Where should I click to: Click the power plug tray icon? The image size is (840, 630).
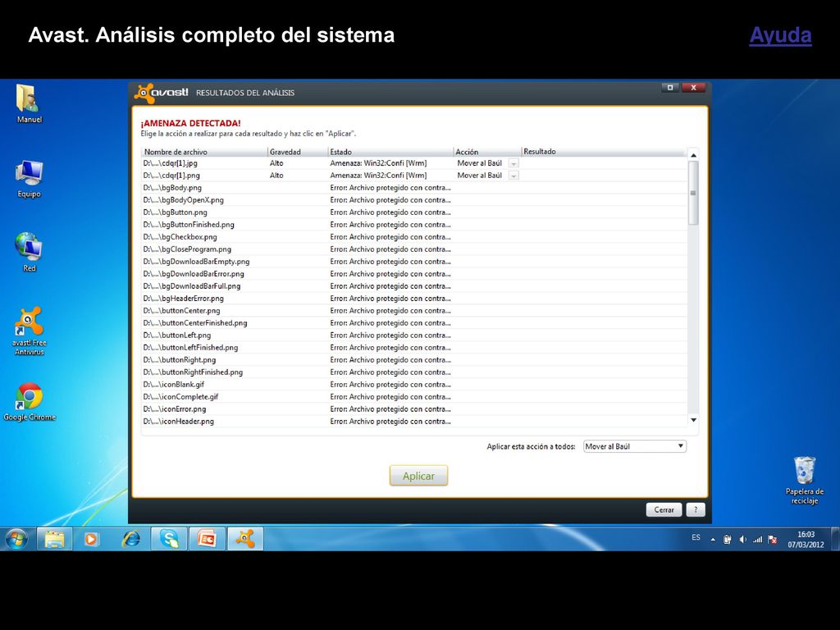click(x=728, y=540)
